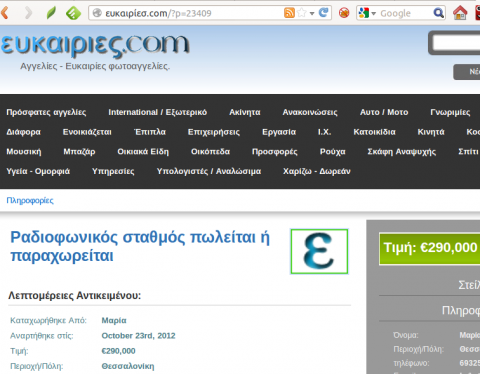Click the orange RSS icon in address bar
480x374 pixels.
click(x=289, y=13)
